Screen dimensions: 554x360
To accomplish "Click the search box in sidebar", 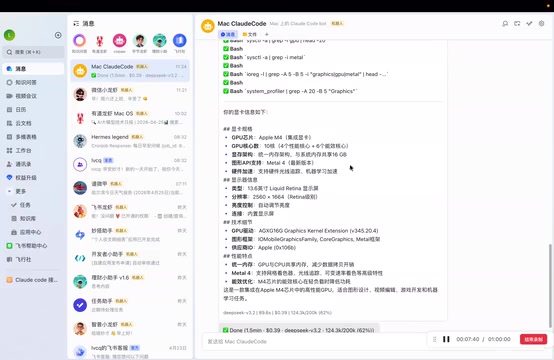I will point(33,52).
